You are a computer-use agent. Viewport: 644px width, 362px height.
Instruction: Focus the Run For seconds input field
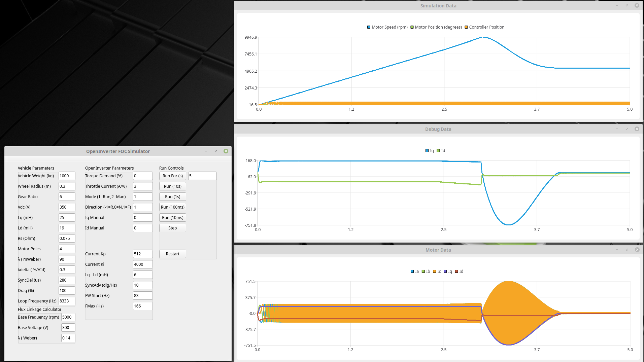202,176
